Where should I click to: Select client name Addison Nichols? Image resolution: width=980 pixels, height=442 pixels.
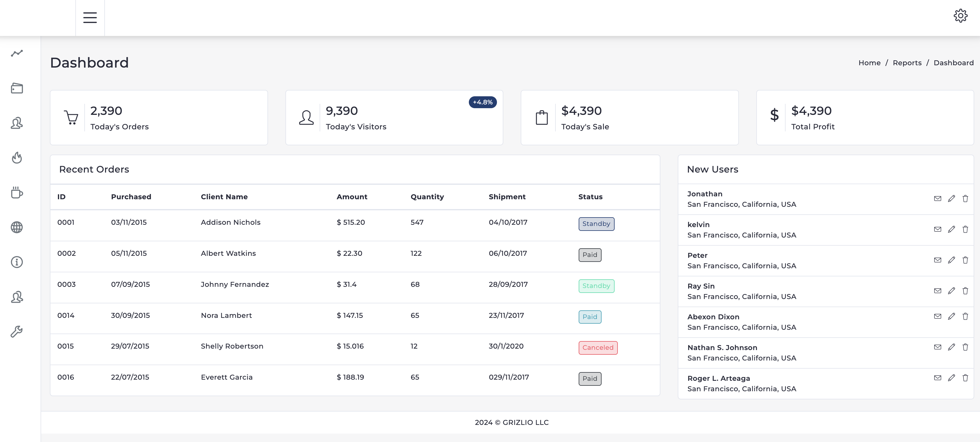(x=231, y=222)
